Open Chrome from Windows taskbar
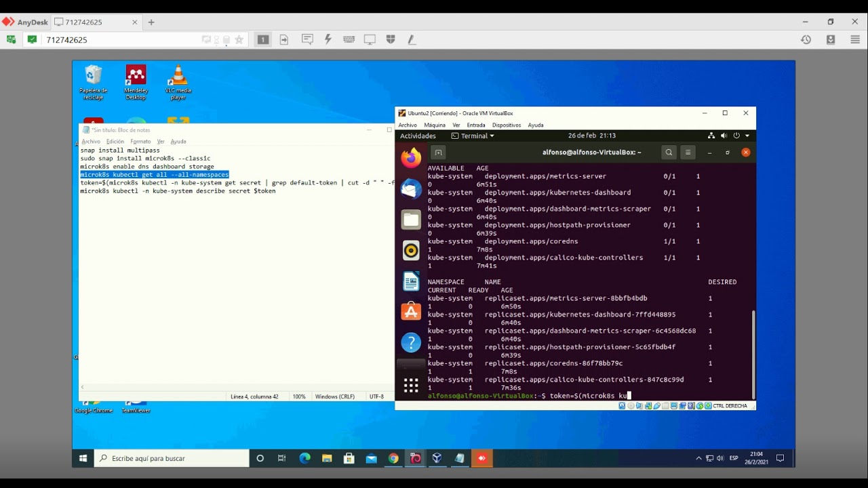This screenshot has width=868, height=488. pos(393,458)
